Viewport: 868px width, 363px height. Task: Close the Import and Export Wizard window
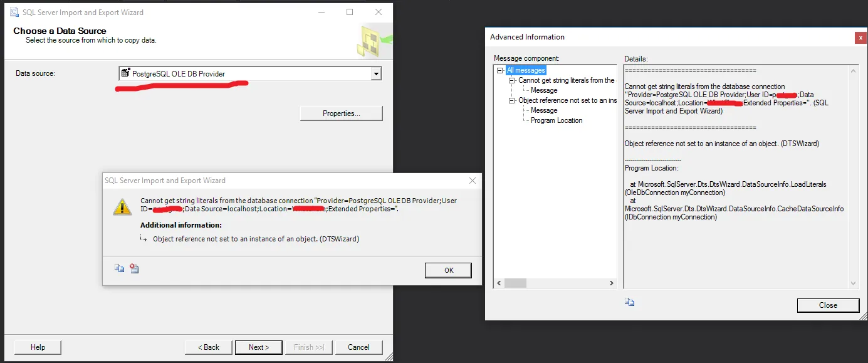379,12
